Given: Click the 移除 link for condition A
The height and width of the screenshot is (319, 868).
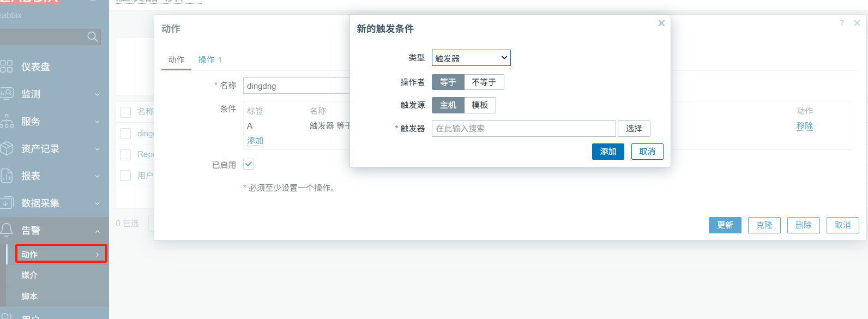Looking at the screenshot, I should (x=805, y=125).
